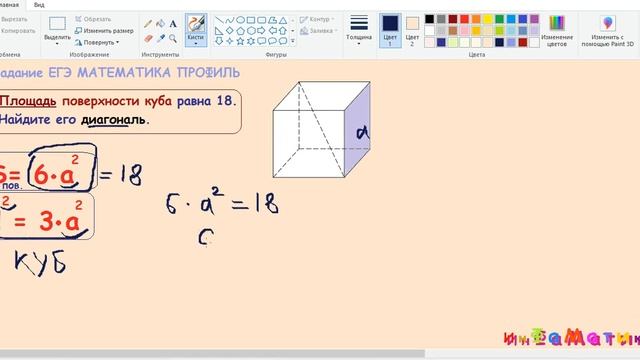
Task: Choose the Up arrow shape
Action: [x=283, y=31]
